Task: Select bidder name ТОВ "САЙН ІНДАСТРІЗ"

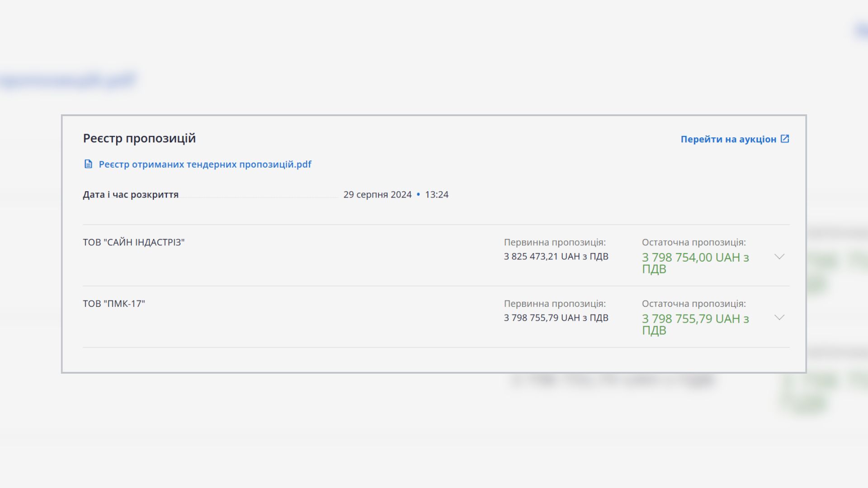Action: coord(134,243)
